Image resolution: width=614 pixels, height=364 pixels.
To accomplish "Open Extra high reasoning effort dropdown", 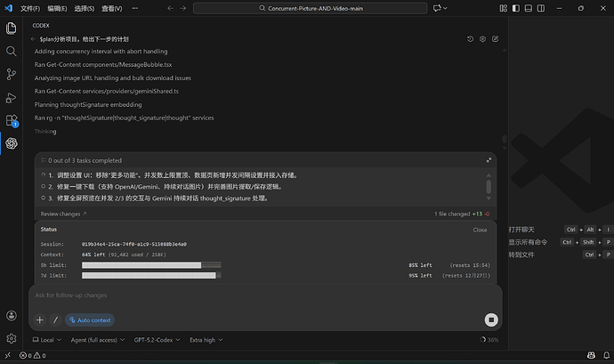I will pos(206,340).
